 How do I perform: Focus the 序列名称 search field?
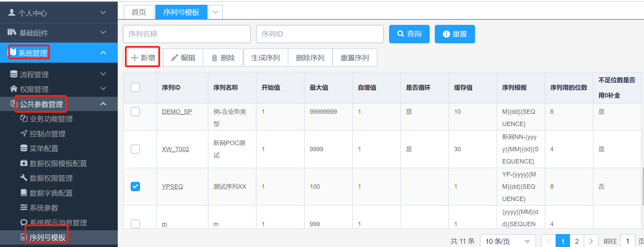point(187,34)
